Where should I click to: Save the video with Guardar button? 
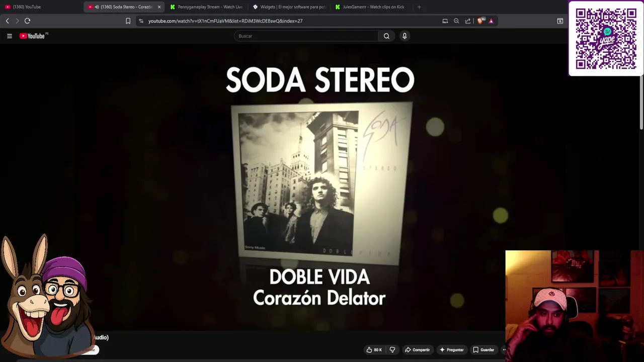[484, 350]
